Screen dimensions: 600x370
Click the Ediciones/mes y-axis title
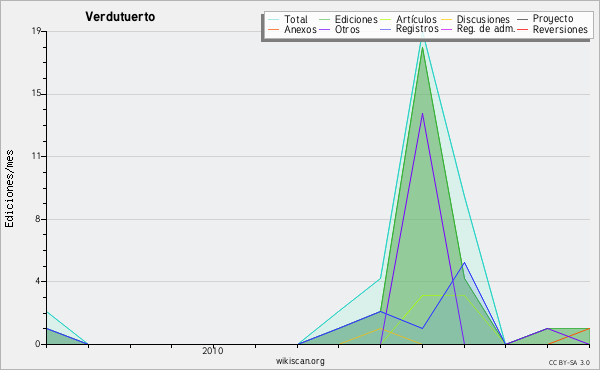point(9,189)
